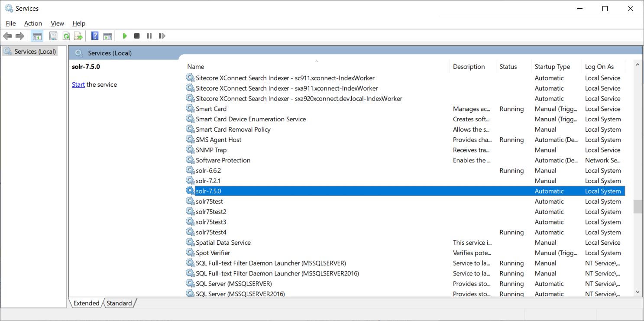
Task: Click gear icon of Spot Verifier
Action: click(190, 253)
